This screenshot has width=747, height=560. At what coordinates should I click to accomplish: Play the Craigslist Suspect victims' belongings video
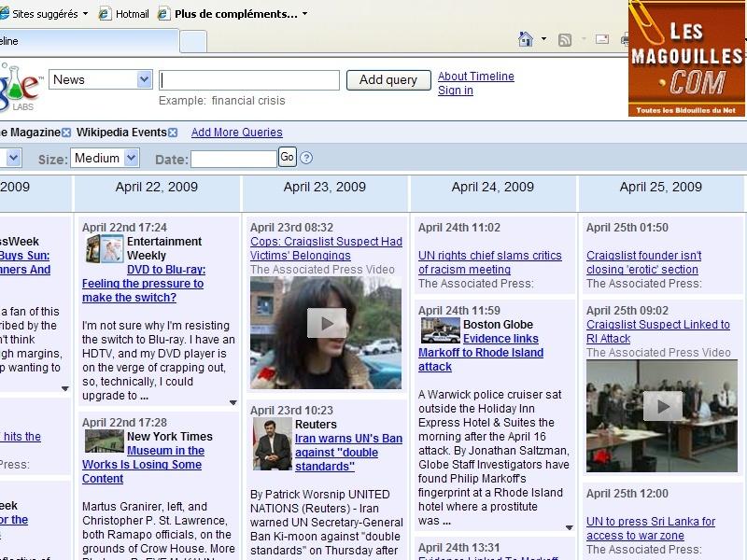[x=326, y=323]
